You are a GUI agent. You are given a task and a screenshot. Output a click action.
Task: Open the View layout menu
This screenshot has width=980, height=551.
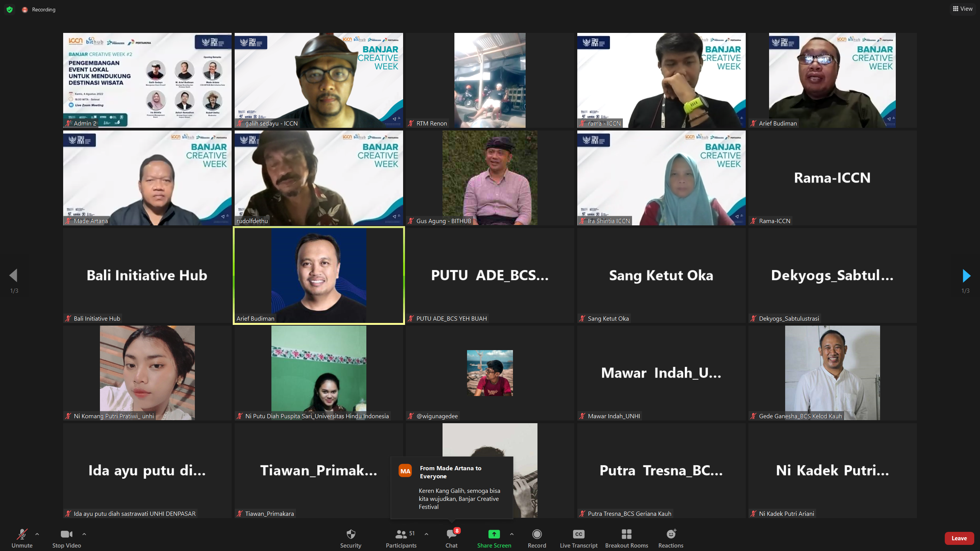pyautogui.click(x=963, y=9)
